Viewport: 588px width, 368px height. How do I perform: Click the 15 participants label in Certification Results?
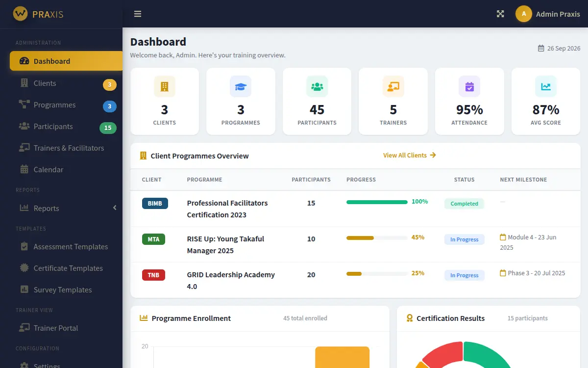528,318
